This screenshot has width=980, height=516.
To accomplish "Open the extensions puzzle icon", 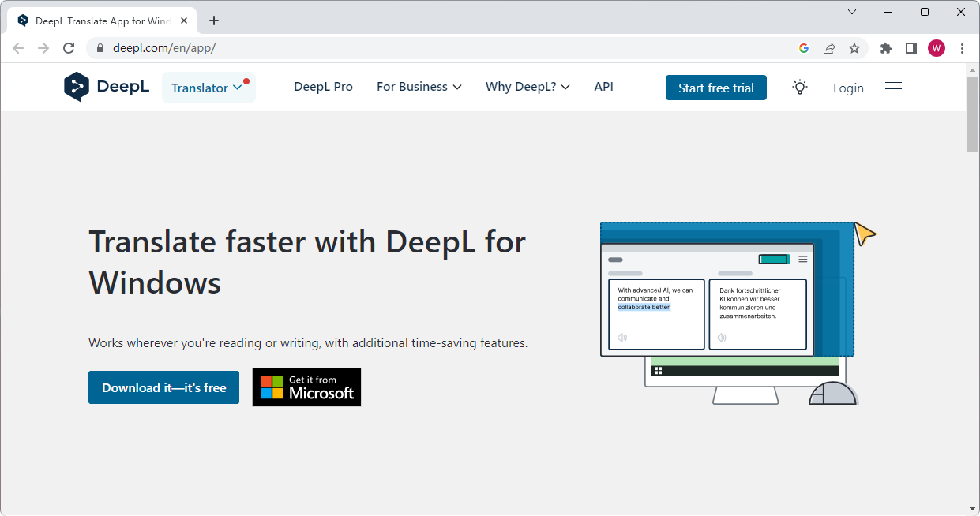I will [886, 48].
